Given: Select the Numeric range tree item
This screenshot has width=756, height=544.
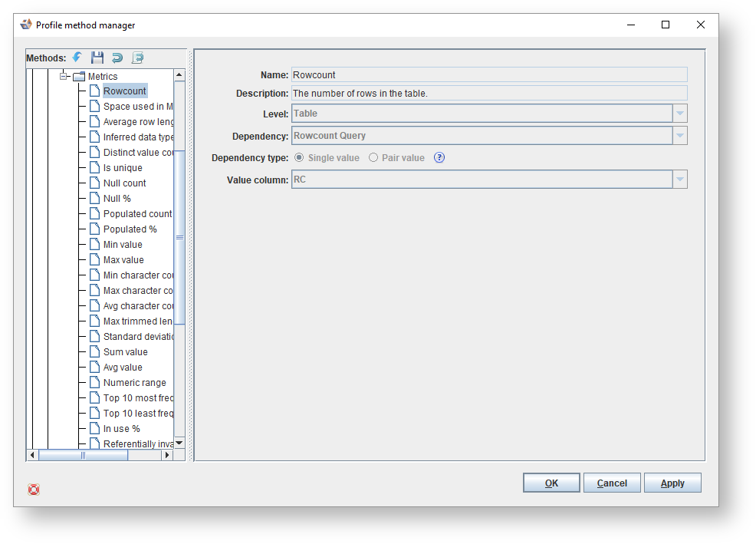Looking at the screenshot, I should [x=134, y=382].
